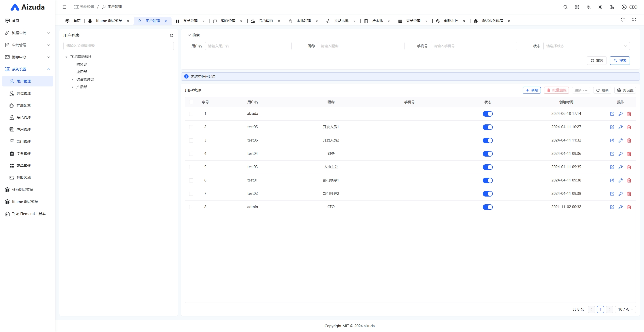This screenshot has height=332, width=644.
Task: Open the 10 / 页 page size selector
Action: click(x=625, y=309)
